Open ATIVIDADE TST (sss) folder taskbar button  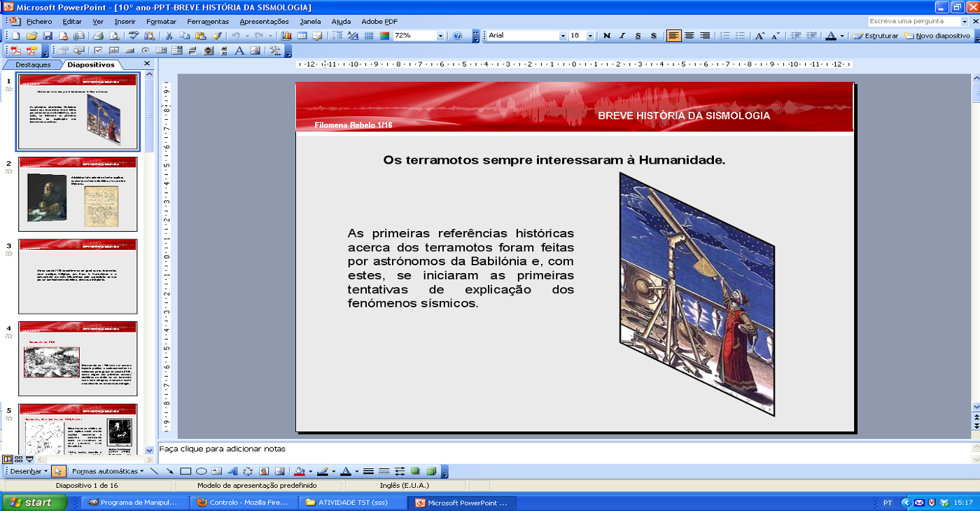pos(353,503)
